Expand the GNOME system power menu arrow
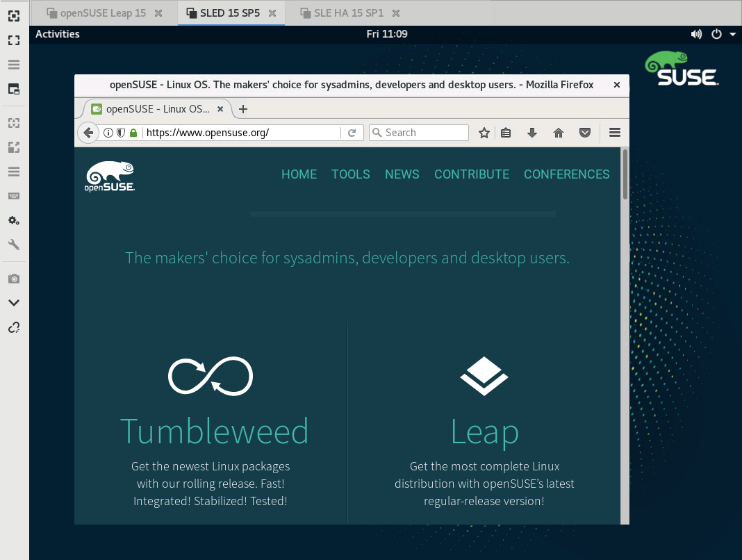 [x=732, y=34]
